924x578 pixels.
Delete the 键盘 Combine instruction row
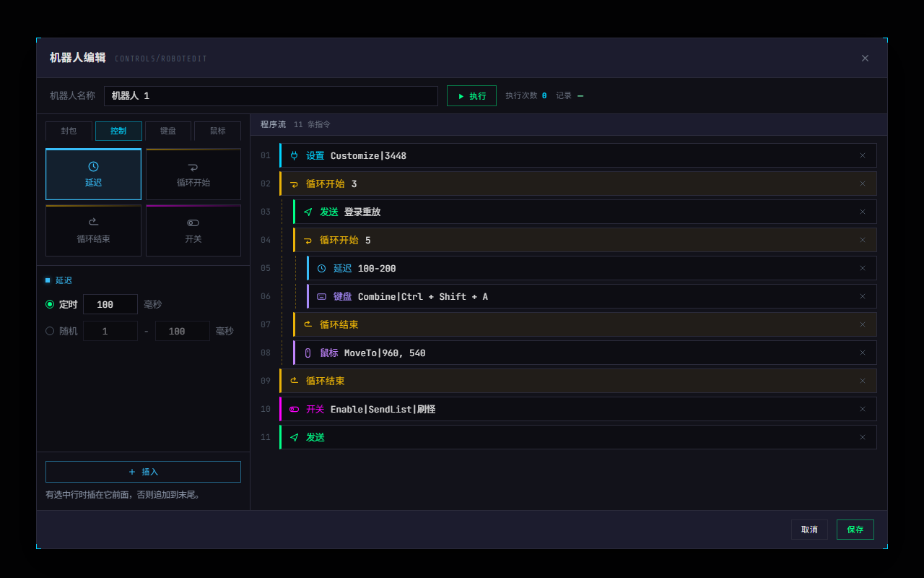pyautogui.click(x=862, y=296)
